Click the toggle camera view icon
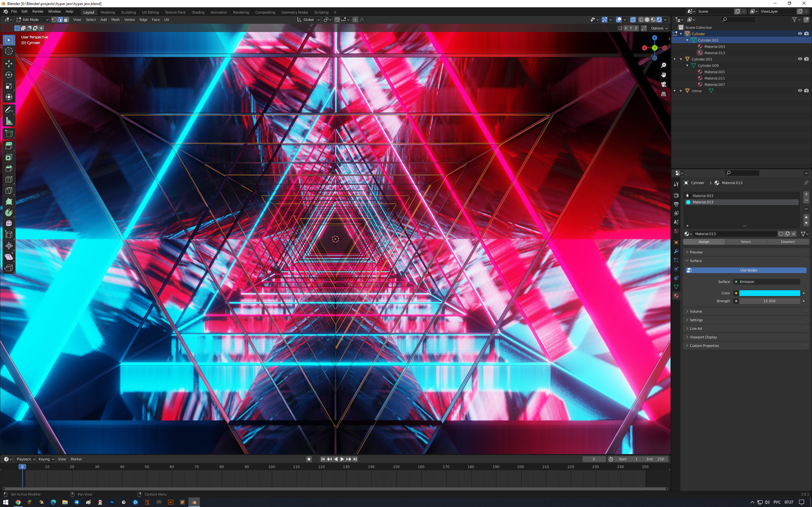The width and height of the screenshot is (812, 507). [663, 84]
